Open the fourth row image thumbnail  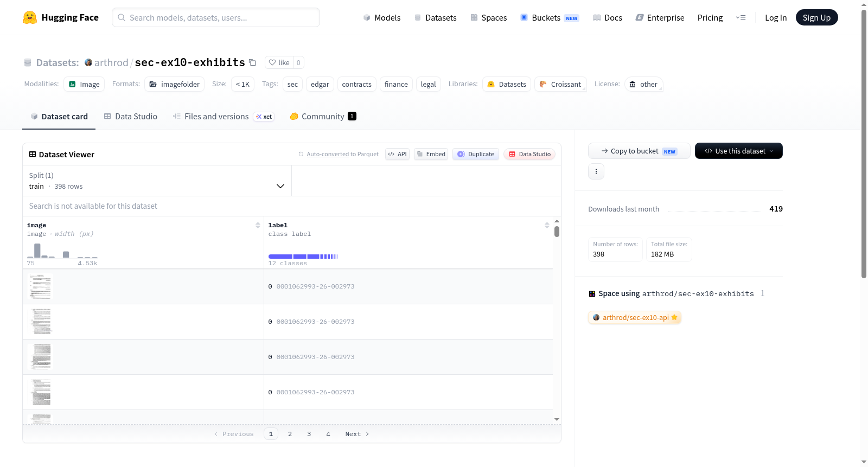click(x=40, y=392)
